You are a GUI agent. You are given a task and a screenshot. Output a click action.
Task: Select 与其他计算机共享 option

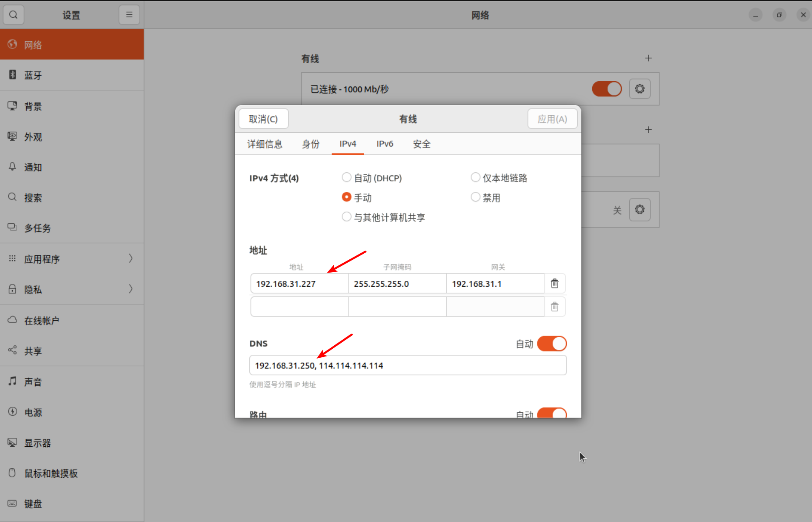pyautogui.click(x=383, y=217)
